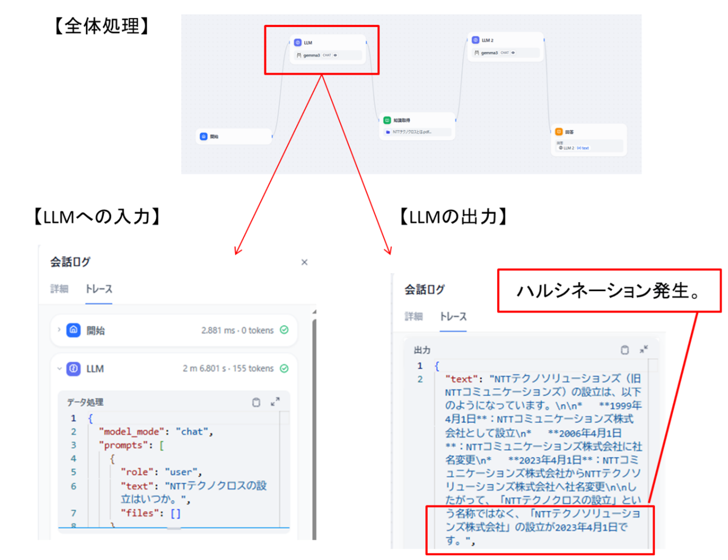This screenshot has width=728, height=560.
Task: Click the eye icon in the LLM 2 node
Action: (513, 53)
